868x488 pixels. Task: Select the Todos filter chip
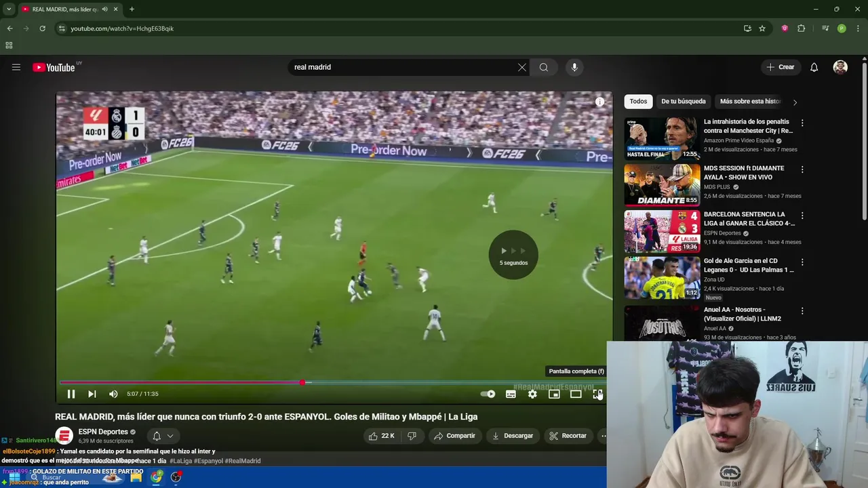638,102
